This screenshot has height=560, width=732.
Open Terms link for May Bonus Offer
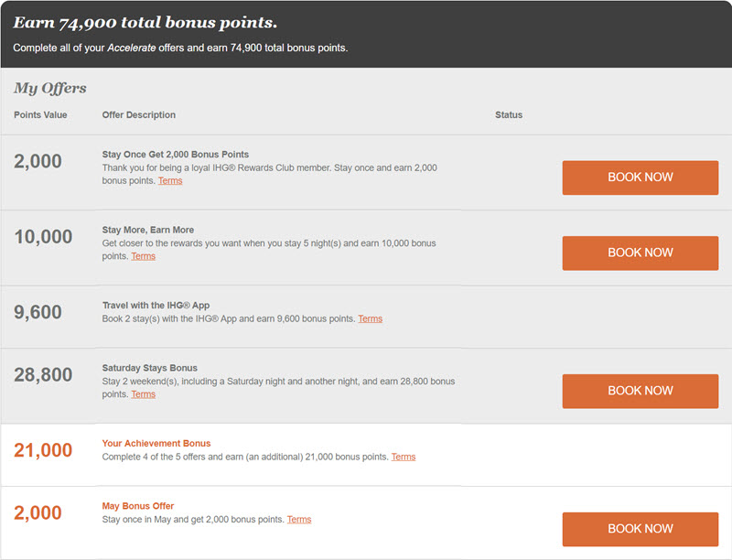(x=298, y=520)
